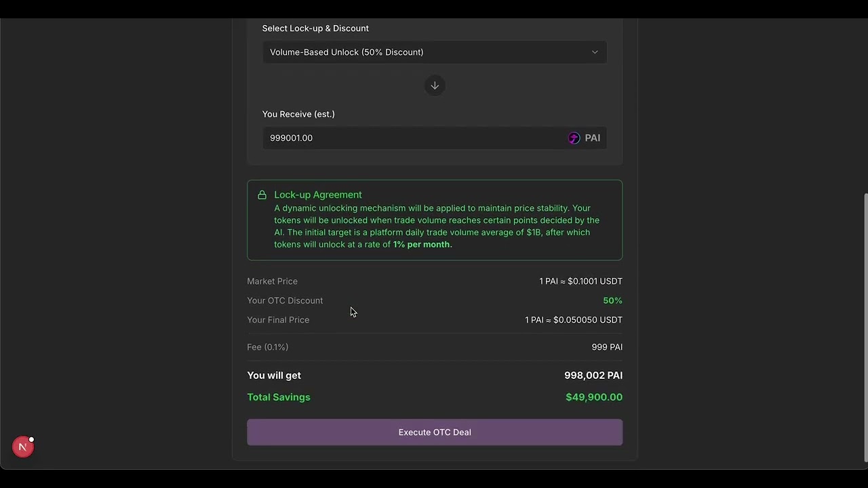Open the Next.js dev tools badge
The width and height of the screenshot is (868, 488).
click(23, 447)
